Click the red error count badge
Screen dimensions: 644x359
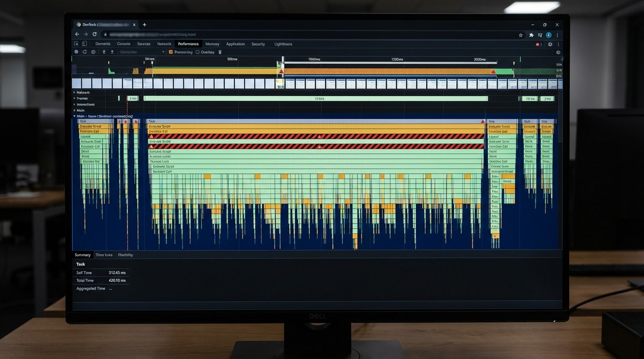[x=539, y=44]
